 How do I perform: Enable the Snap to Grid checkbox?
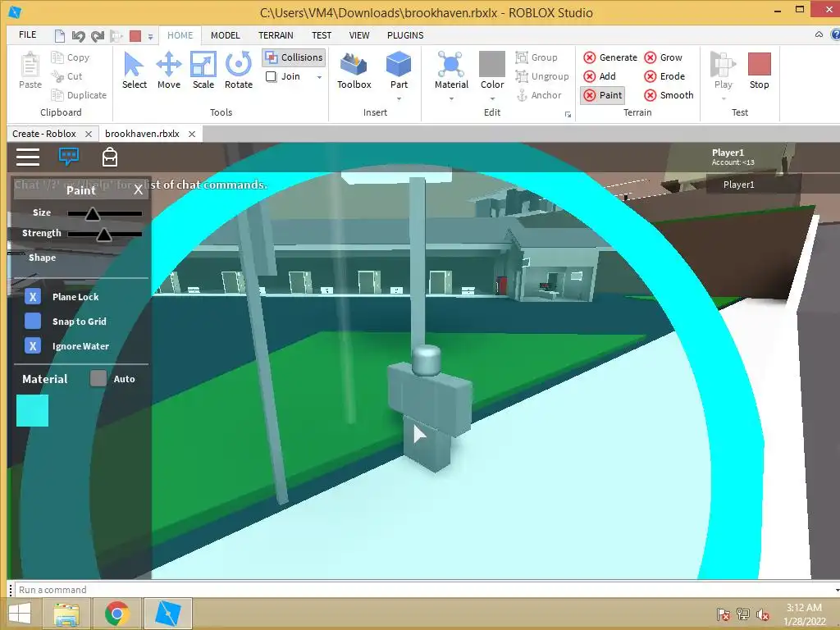coord(33,321)
